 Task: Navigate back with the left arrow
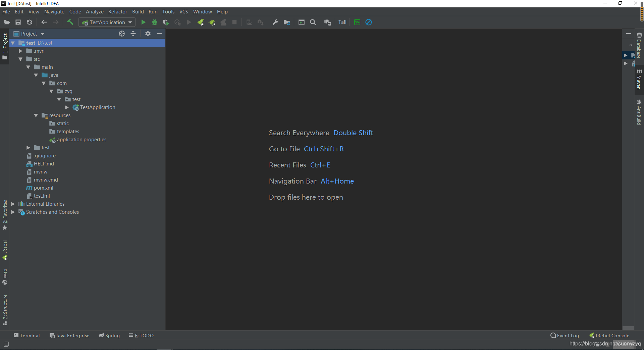(x=44, y=22)
